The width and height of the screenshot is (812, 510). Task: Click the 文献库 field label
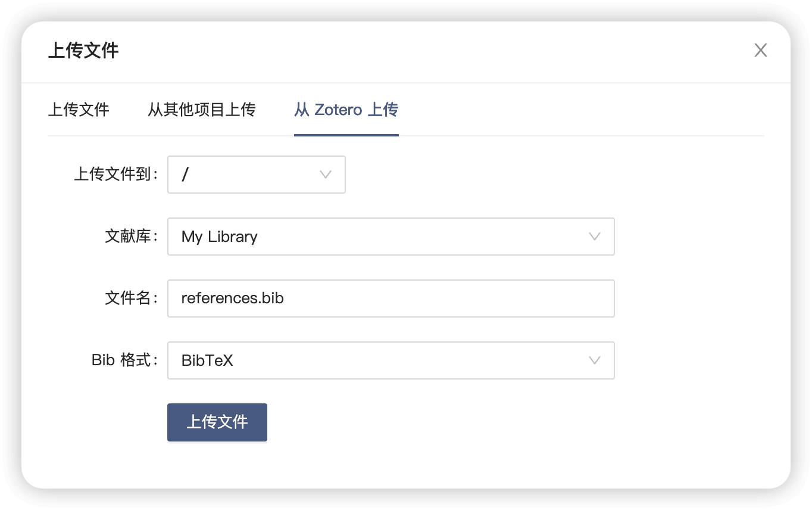click(130, 237)
